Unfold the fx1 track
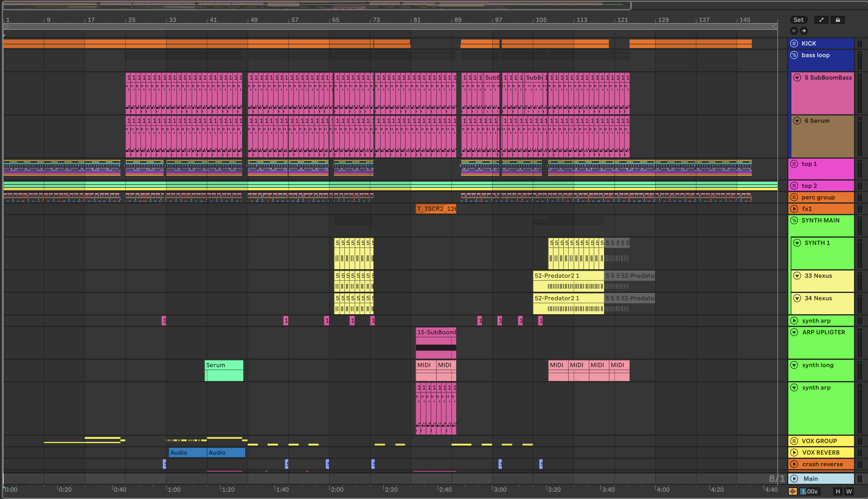 coord(794,209)
